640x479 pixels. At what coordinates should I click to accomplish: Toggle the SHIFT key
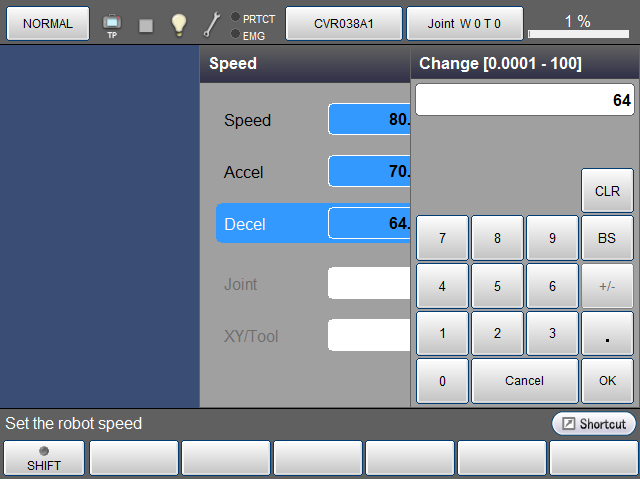tap(44, 458)
